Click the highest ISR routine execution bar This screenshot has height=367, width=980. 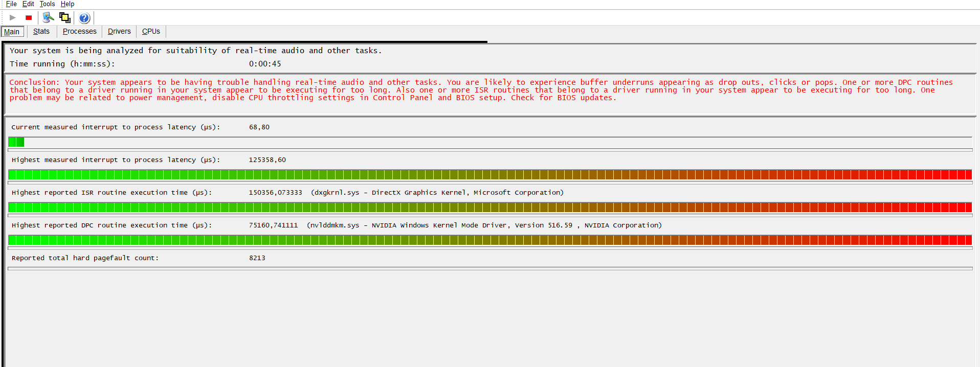[x=490, y=208]
